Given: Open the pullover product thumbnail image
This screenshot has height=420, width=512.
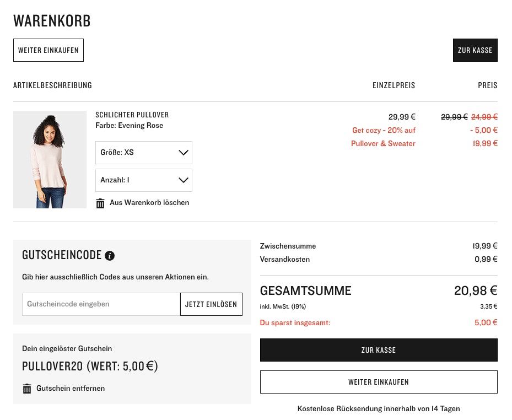Looking at the screenshot, I should [x=50, y=159].
